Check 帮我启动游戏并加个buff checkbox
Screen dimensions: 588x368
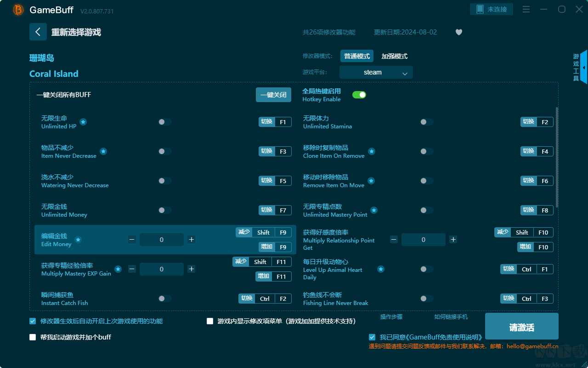(x=33, y=337)
